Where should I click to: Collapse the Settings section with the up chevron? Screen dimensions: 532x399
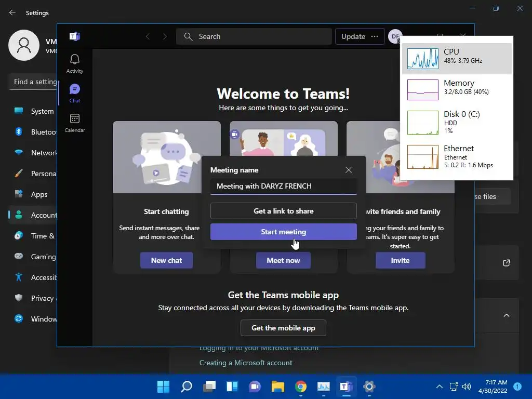[x=507, y=315]
